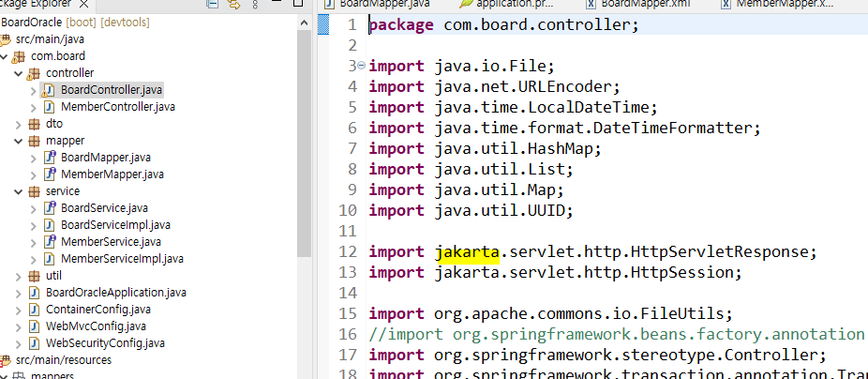Select MemberService.java in the tree

click(x=111, y=242)
